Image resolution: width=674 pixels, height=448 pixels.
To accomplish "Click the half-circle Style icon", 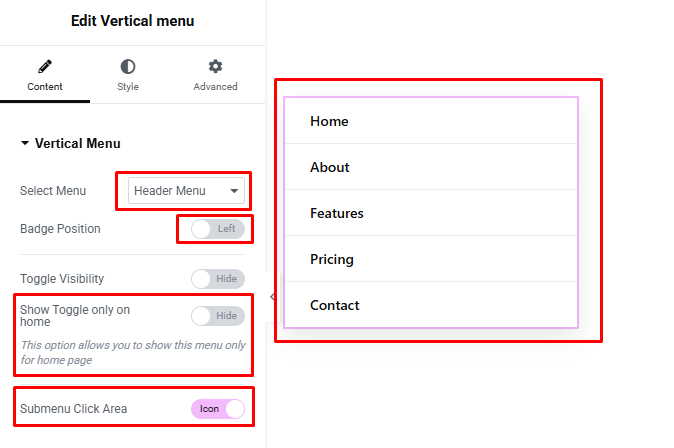I will coord(128,67).
